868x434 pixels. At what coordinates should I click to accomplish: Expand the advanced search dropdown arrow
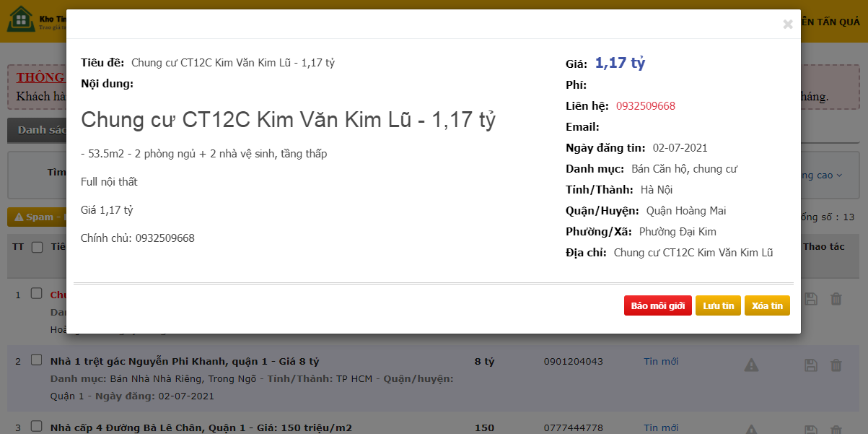[838, 175]
